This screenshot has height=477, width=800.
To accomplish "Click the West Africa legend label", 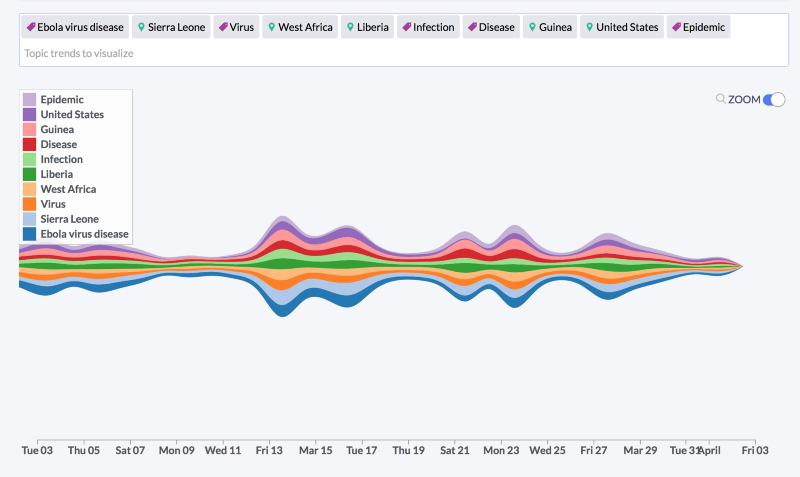I will pyautogui.click(x=68, y=189).
